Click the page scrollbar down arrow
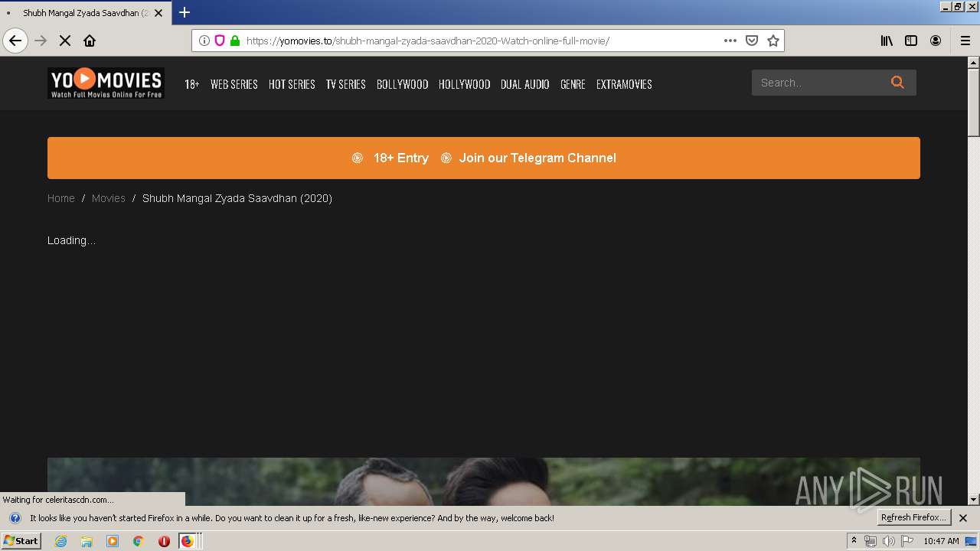The image size is (980, 551). (x=974, y=500)
